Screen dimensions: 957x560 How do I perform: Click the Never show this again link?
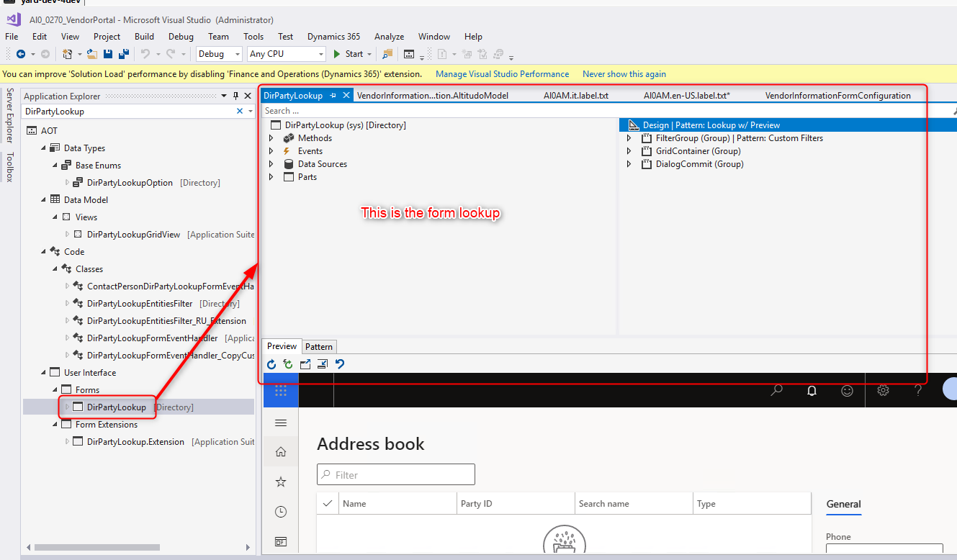[624, 73]
